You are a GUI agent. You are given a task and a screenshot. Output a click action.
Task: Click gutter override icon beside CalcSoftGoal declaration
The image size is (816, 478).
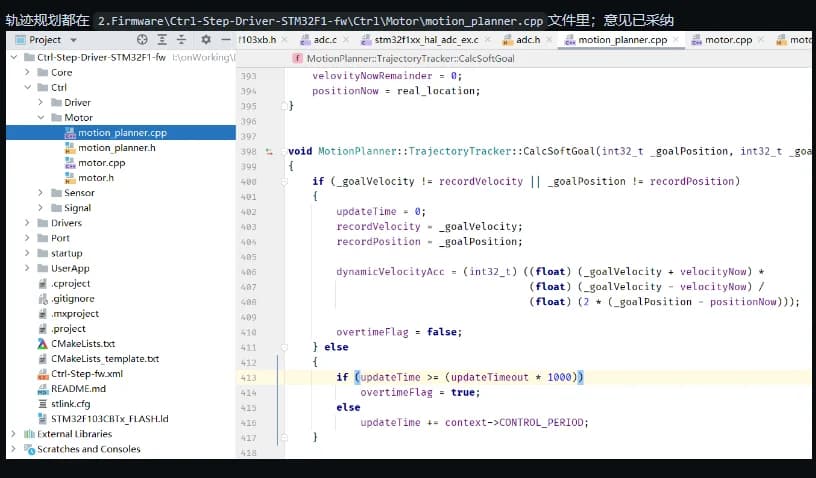tap(269, 152)
